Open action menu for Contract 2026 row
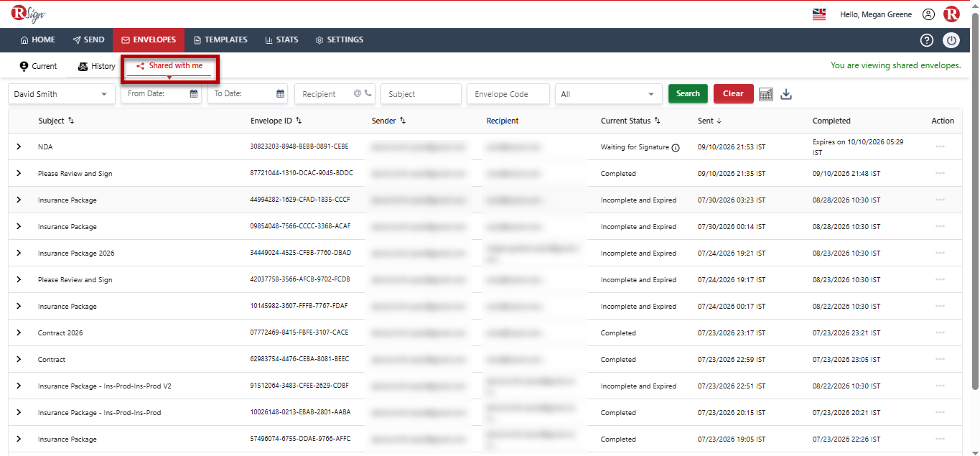The height and width of the screenshot is (456, 980). 940,333
